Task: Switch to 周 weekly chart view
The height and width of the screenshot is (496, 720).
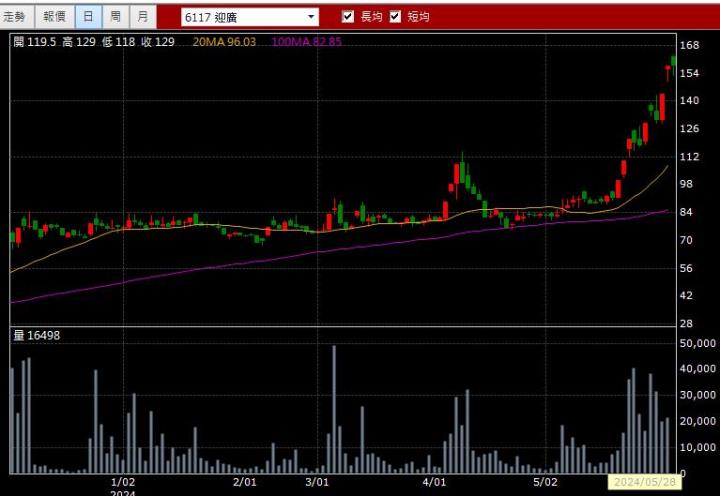Action: tap(116, 17)
